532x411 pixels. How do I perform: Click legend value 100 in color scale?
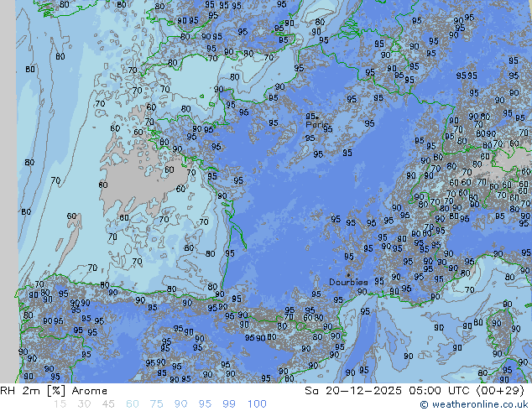[x=257, y=404]
